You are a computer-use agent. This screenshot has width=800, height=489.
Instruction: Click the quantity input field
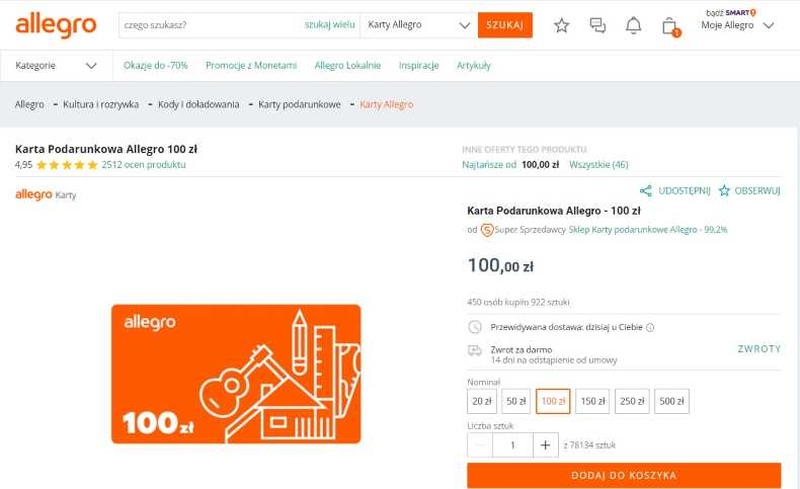(x=513, y=445)
